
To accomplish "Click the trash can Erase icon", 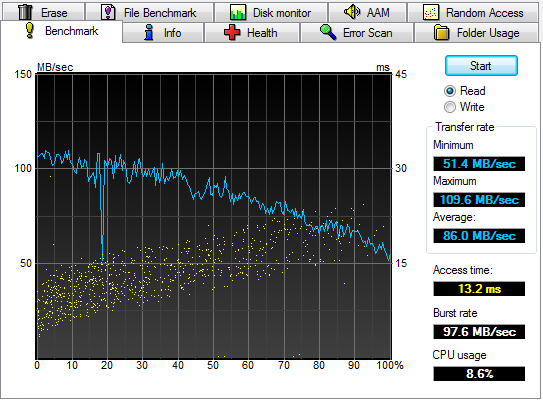I will (x=25, y=12).
